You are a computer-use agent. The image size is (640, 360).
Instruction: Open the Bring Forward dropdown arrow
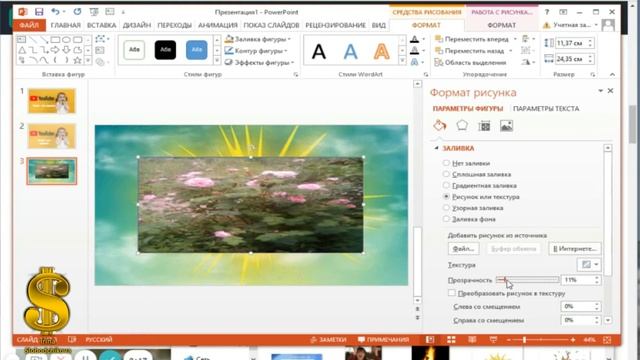coord(515,39)
